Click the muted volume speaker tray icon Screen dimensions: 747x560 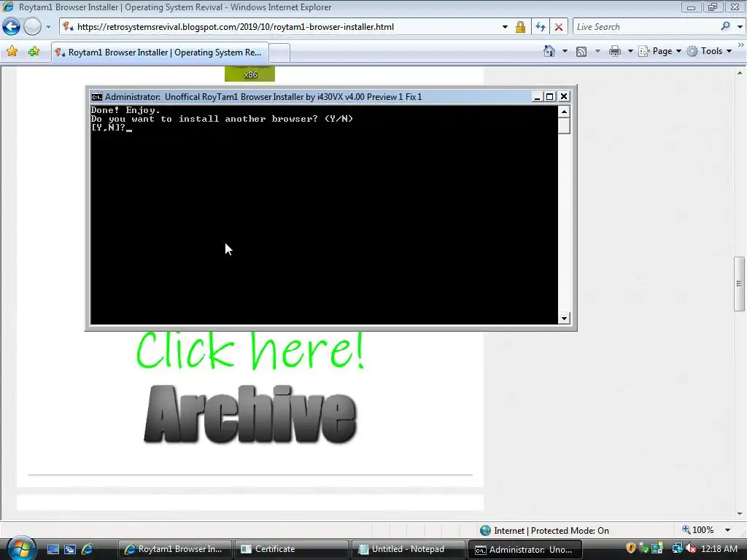(691, 548)
